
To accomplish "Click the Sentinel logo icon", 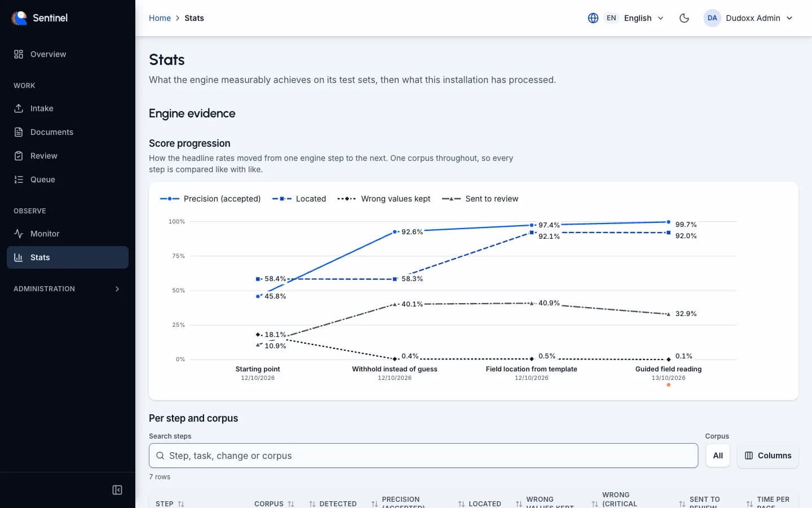I will (x=19, y=18).
